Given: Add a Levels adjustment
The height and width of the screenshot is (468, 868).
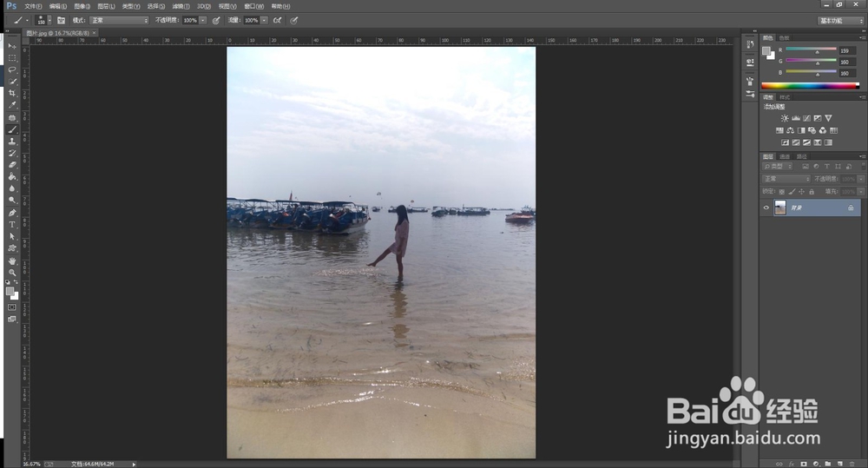Looking at the screenshot, I should coord(795,118).
